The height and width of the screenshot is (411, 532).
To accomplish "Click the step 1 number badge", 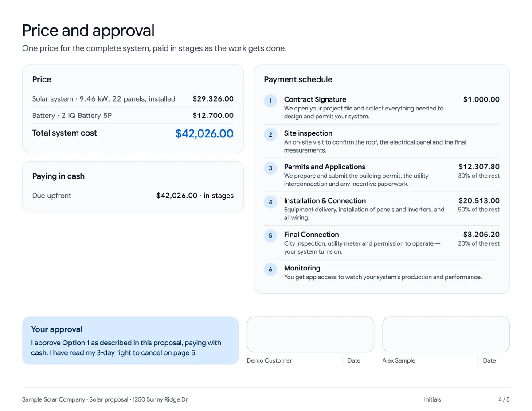I will [270, 101].
